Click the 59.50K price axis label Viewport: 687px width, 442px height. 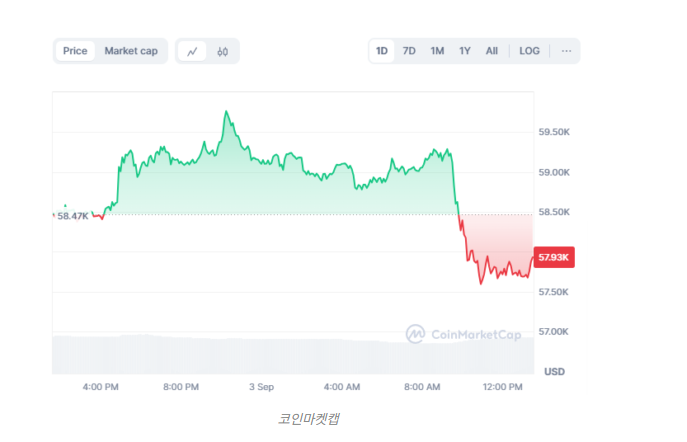(x=554, y=132)
